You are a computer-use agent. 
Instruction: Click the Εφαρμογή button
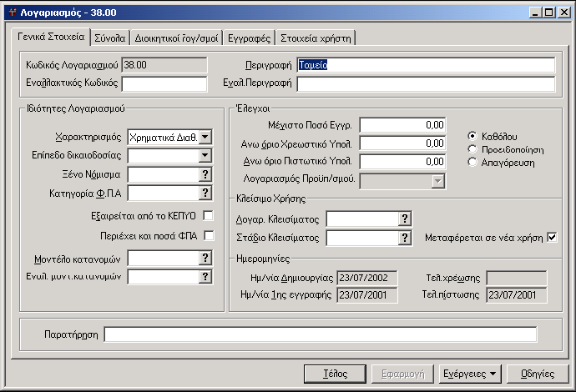pyautogui.click(x=402, y=374)
